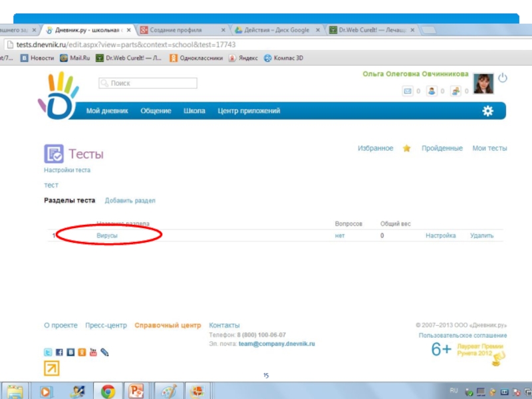The image size is (532, 399).
Task: Open Общение menu
Action: [x=156, y=111]
